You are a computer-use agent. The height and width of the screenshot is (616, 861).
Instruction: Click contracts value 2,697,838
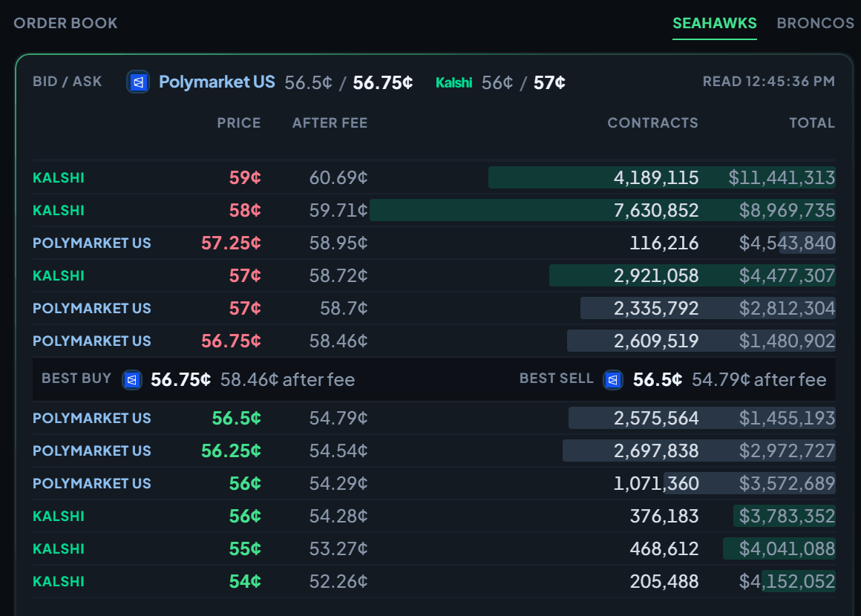coord(655,450)
